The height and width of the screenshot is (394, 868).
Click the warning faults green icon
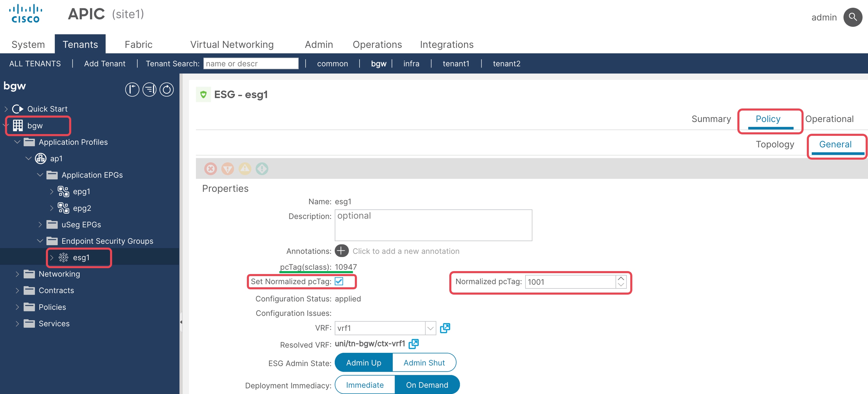262,168
